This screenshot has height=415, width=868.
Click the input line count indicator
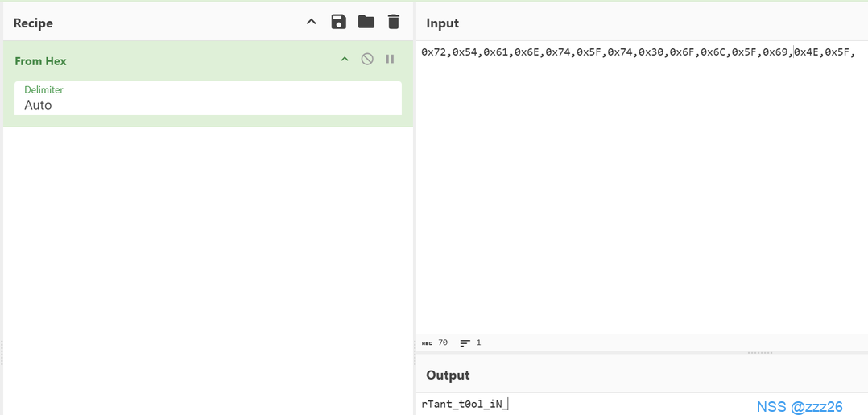[x=470, y=342]
